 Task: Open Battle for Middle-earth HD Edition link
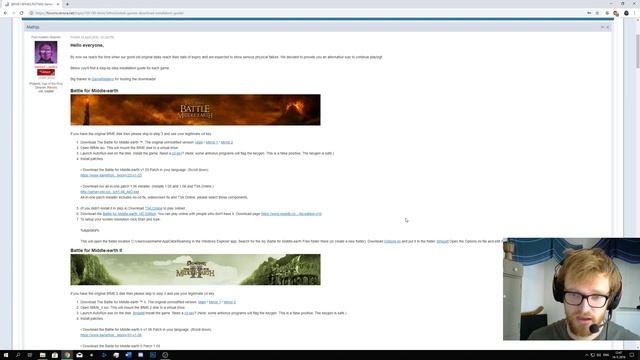point(129,214)
